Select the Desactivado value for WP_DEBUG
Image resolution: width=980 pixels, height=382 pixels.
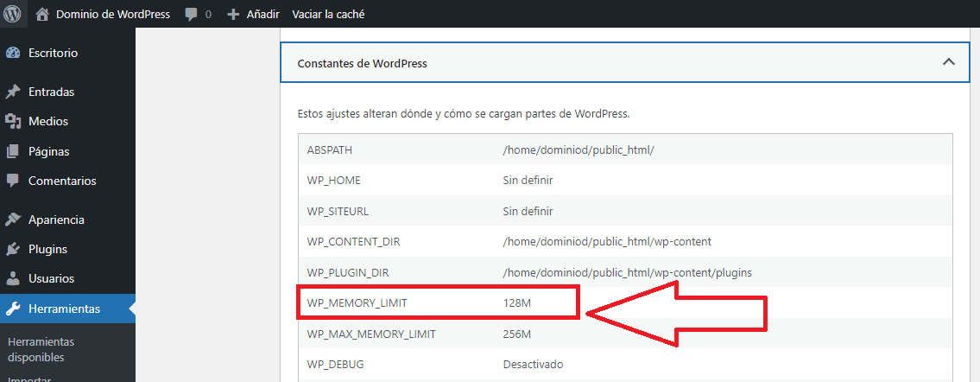click(x=533, y=364)
